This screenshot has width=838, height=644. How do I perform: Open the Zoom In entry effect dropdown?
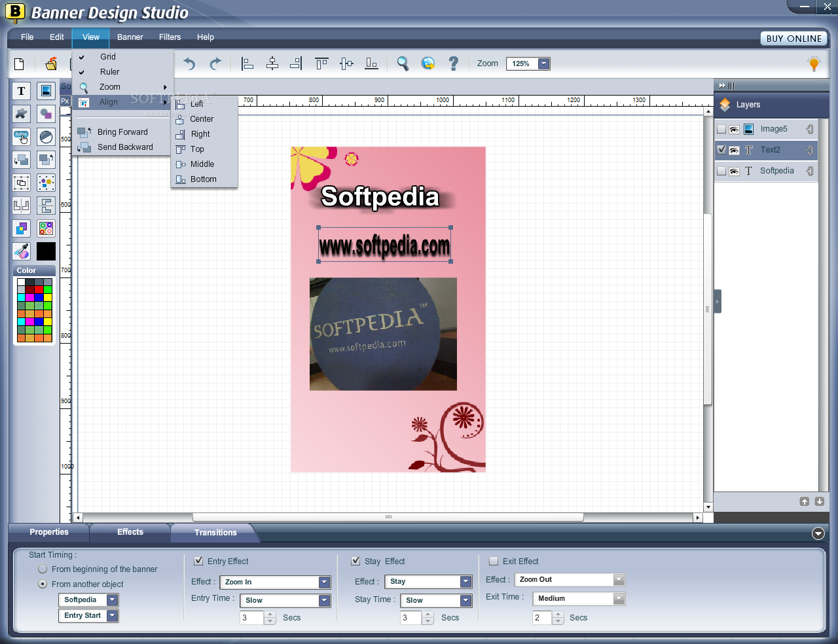point(324,582)
